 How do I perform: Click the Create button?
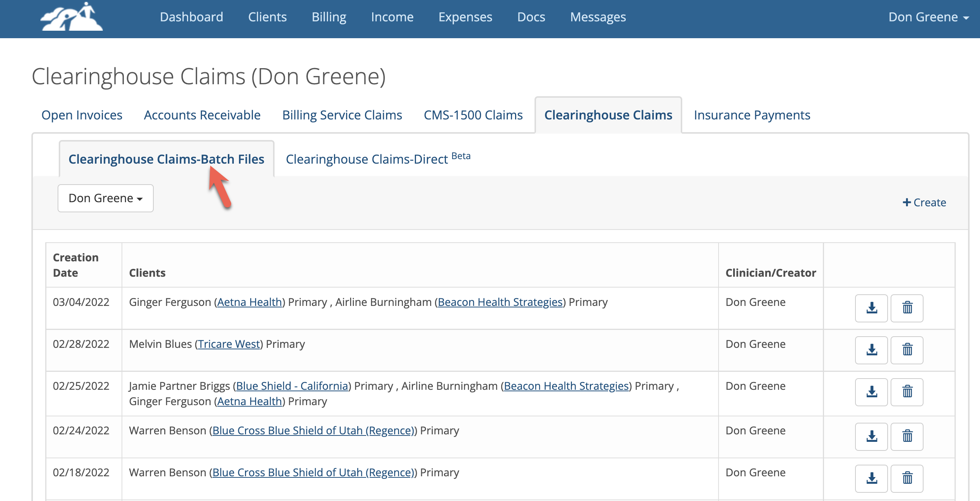point(925,202)
